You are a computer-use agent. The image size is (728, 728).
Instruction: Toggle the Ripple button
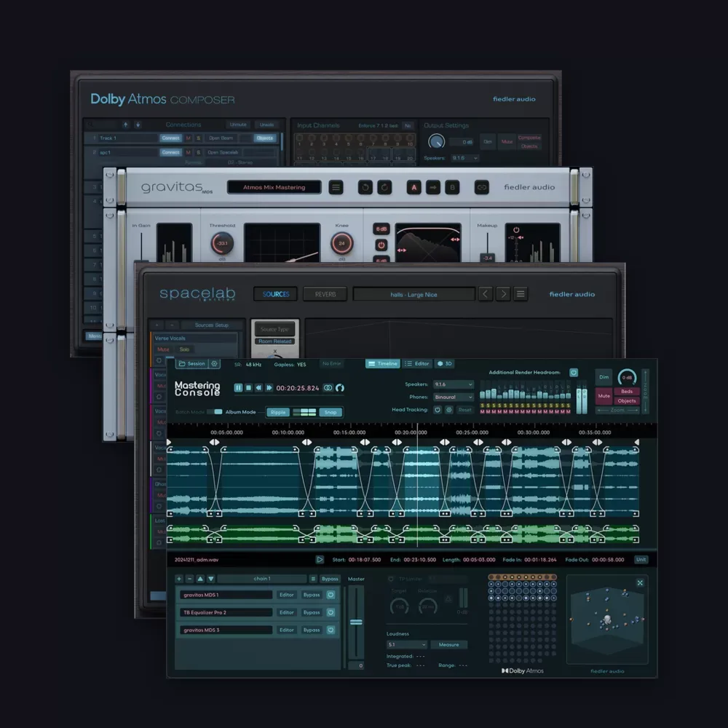(x=278, y=412)
